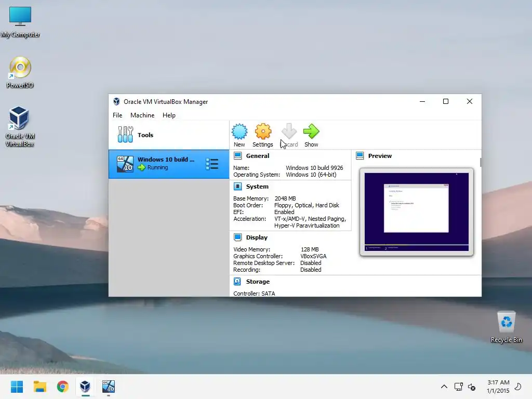Click the Display section heading
532x399 pixels.
257,237
